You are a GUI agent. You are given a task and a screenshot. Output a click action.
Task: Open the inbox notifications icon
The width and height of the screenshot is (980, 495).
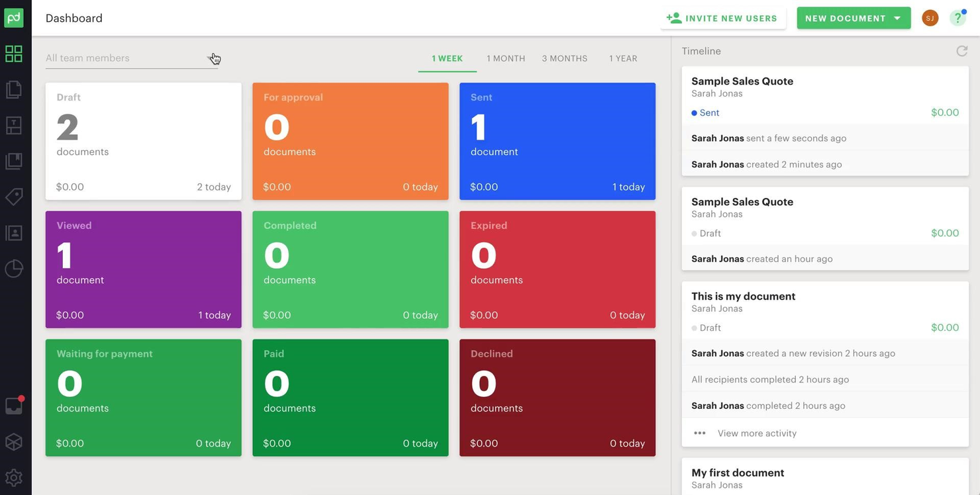click(x=14, y=406)
